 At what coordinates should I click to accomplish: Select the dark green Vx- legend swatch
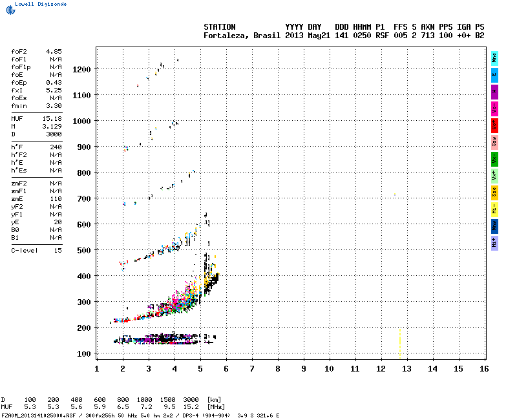pos(494,159)
